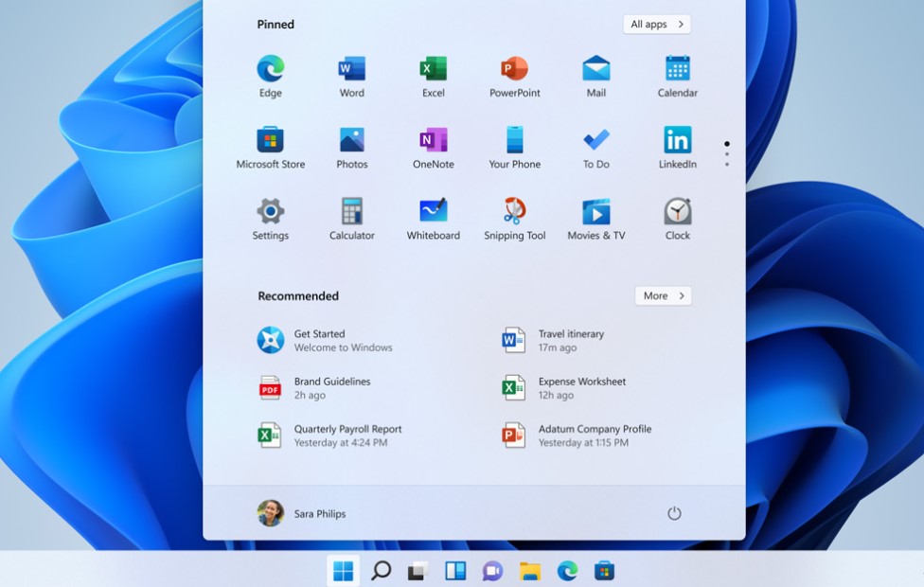Launch the Snipping Tool

click(514, 212)
